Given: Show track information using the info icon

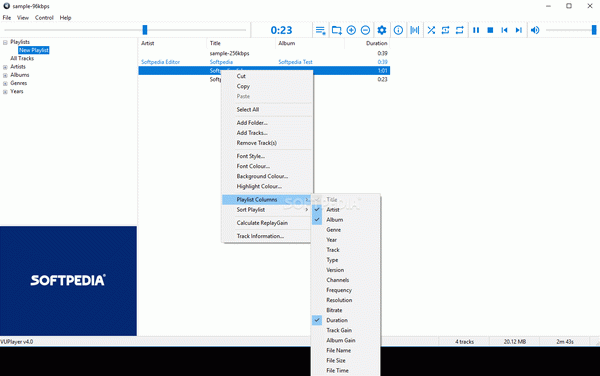Looking at the screenshot, I should point(398,30).
